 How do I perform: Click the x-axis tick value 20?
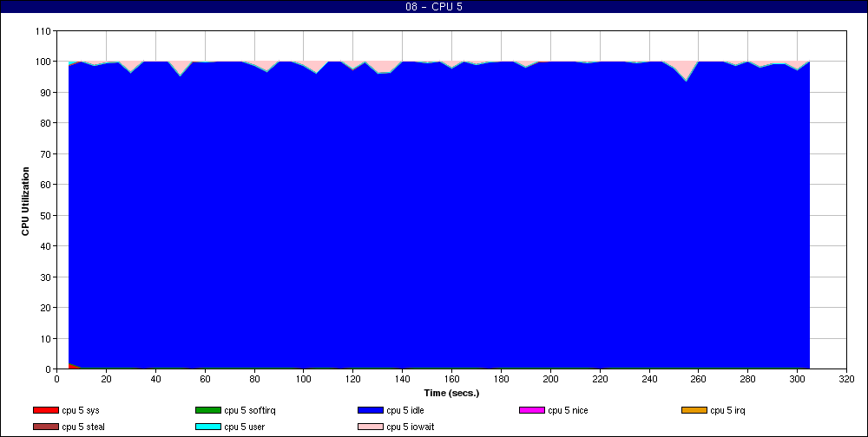[x=106, y=380]
